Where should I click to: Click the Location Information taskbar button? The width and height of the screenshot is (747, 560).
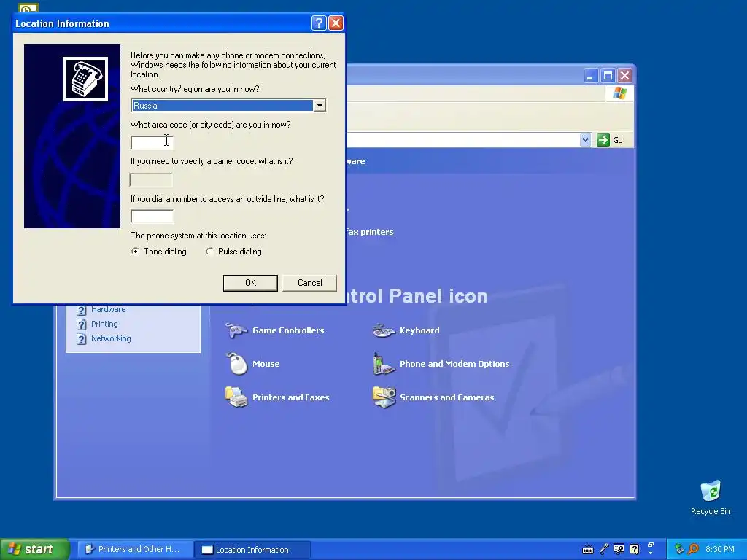point(253,550)
